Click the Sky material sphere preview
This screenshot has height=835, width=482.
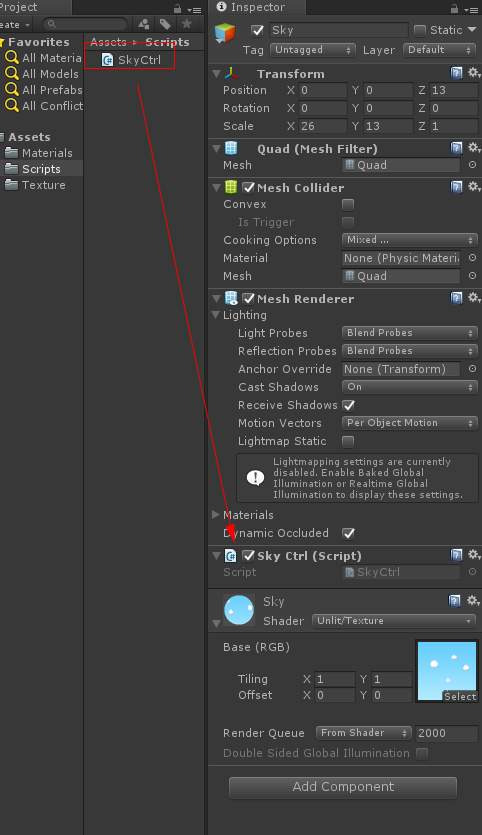239,610
